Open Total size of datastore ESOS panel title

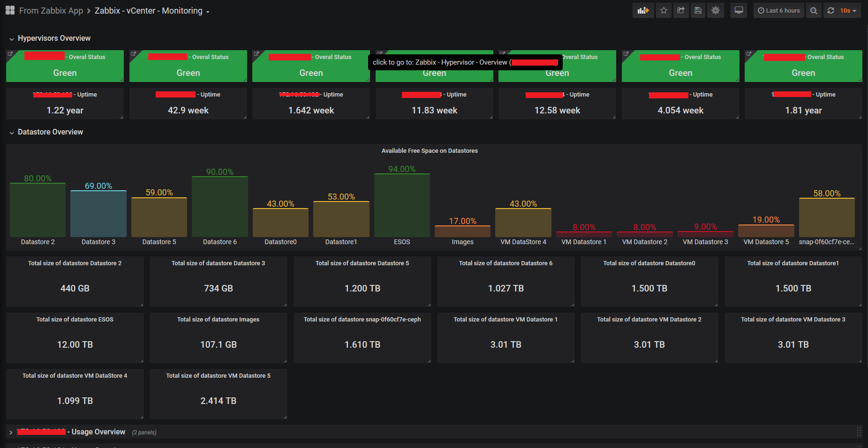click(x=75, y=319)
